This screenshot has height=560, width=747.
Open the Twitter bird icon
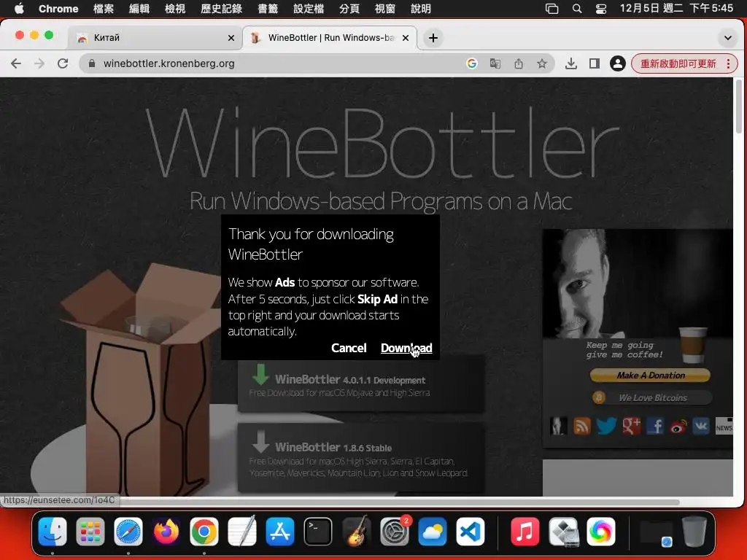(x=606, y=426)
